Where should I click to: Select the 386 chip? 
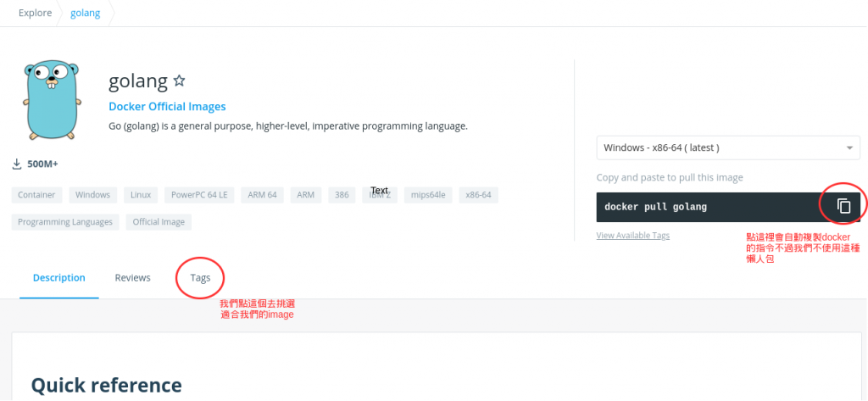point(342,195)
